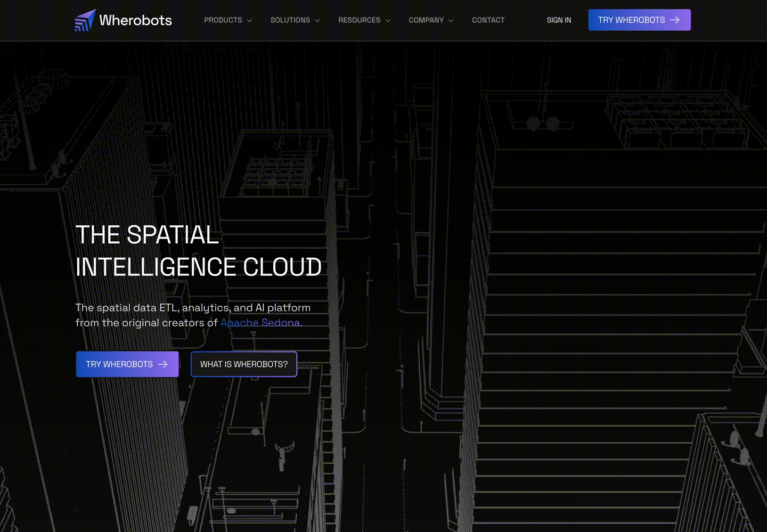The height and width of the screenshot is (532, 767).
Task: Expand the Products dropdown chevron
Action: (249, 21)
